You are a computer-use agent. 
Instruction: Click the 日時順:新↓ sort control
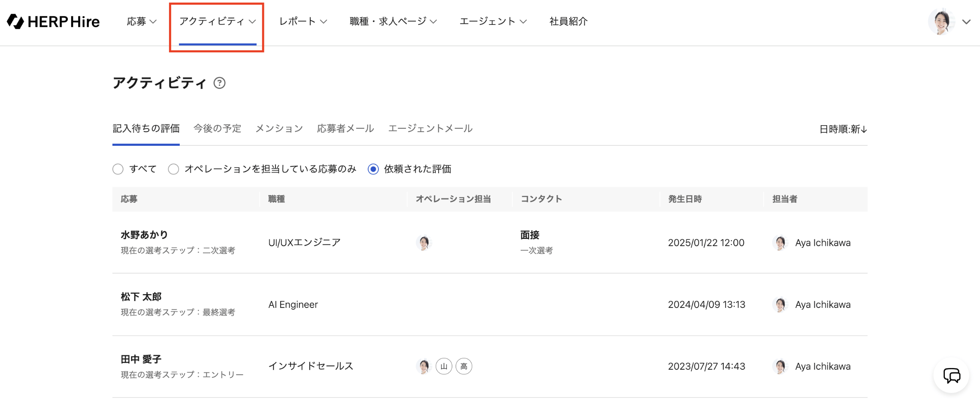(843, 129)
